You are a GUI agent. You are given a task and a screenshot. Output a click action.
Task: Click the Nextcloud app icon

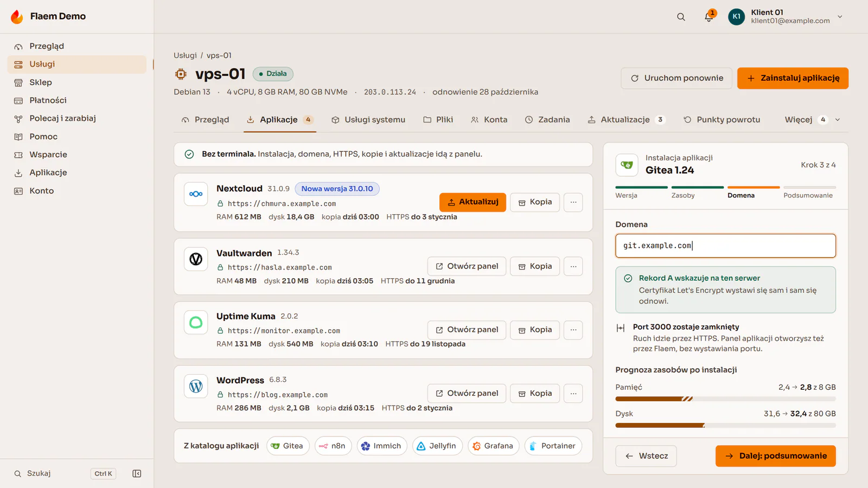(x=196, y=194)
